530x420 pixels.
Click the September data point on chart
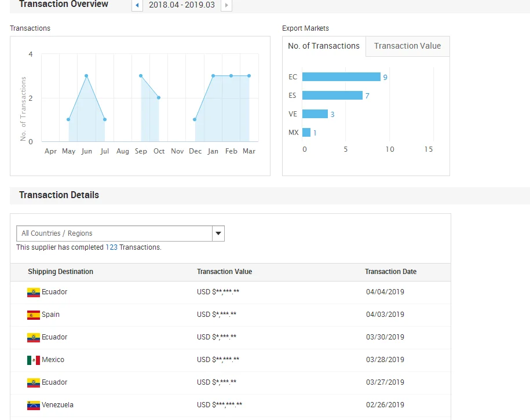141,76
